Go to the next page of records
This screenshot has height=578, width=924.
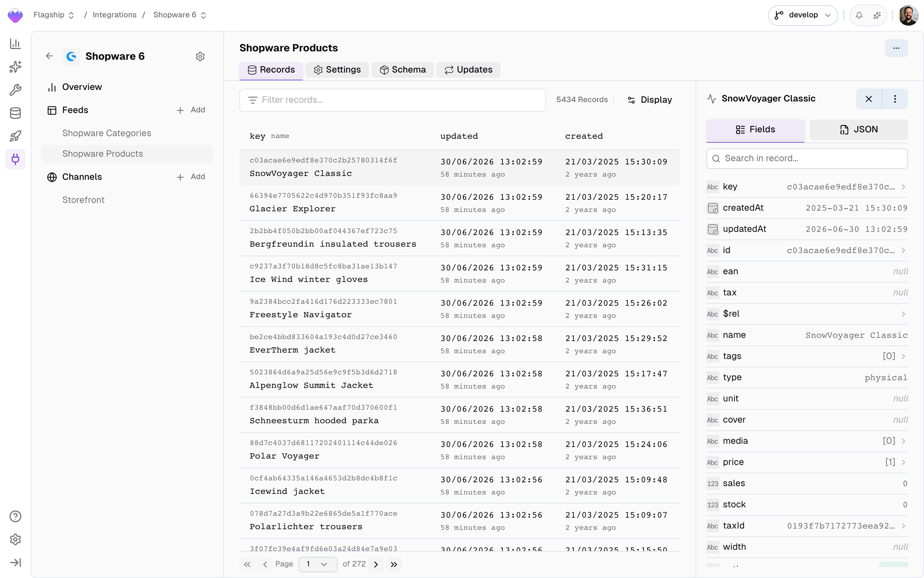click(x=376, y=564)
